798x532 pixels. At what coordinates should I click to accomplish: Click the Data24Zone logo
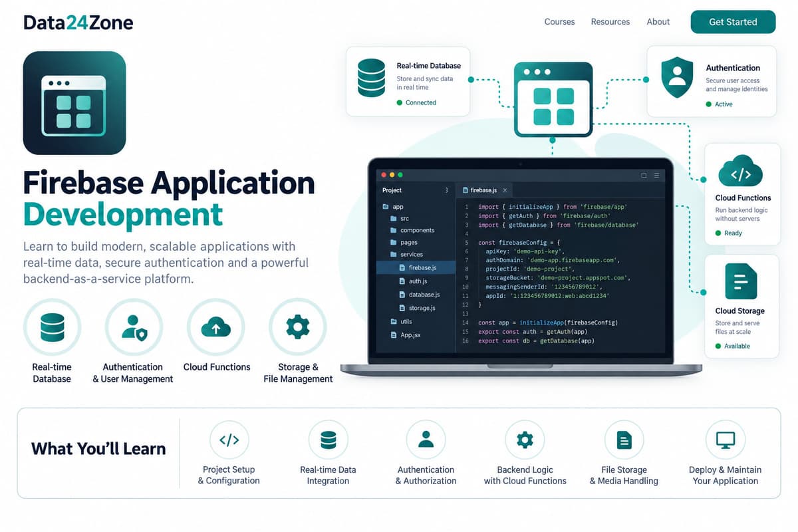pos(78,23)
